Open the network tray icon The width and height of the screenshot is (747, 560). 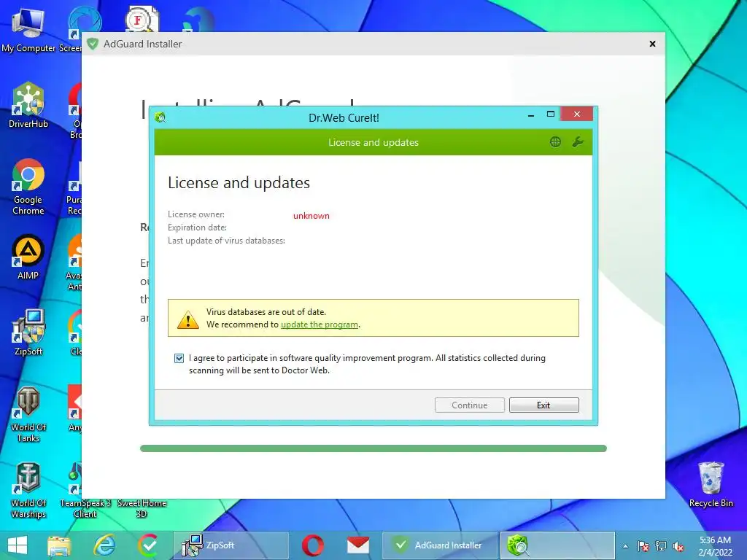[x=661, y=547]
